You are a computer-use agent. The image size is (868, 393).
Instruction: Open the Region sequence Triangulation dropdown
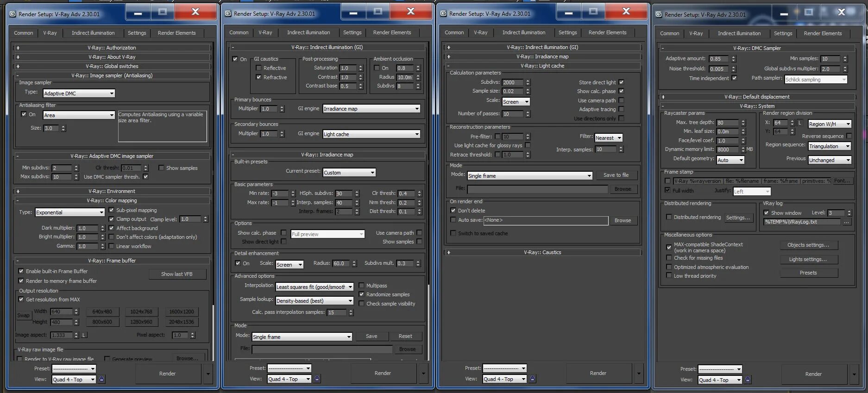830,146
